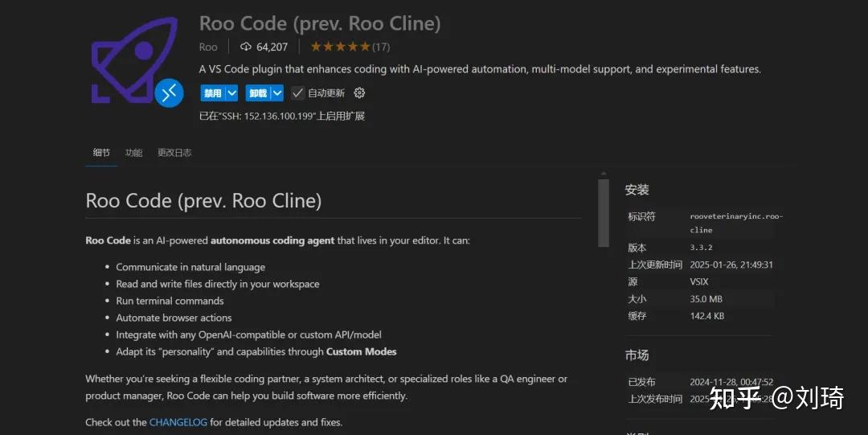
Task: Click the VSIX source value
Action: (699, 281)
